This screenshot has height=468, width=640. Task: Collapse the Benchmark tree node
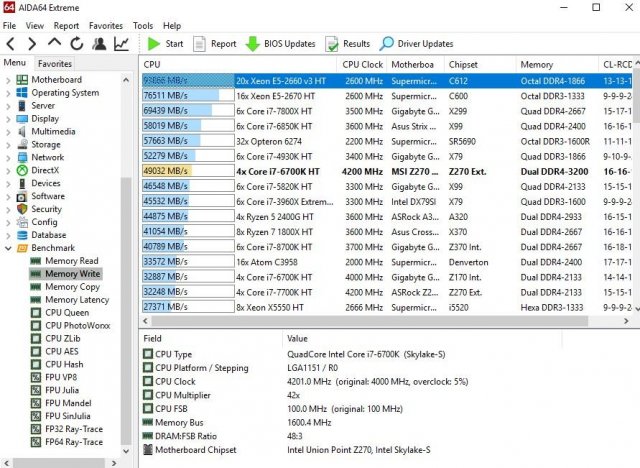tap(9, 248)
